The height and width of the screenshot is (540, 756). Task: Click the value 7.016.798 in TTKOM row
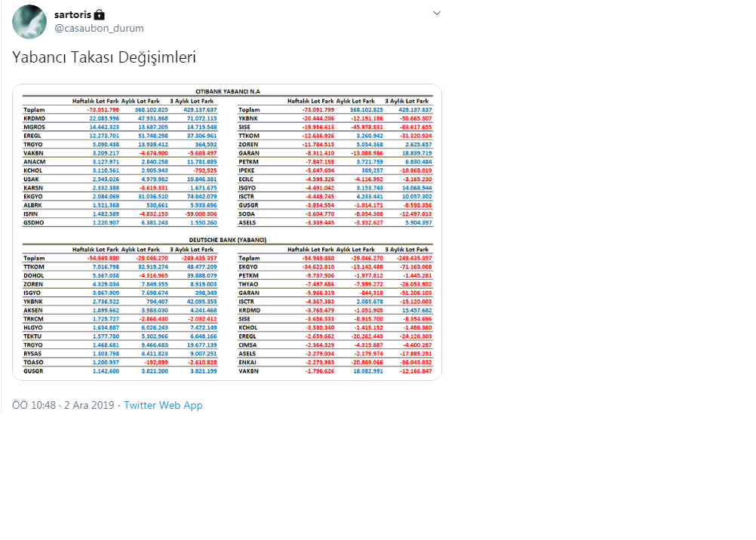pyautogui.click(x=106, y=267)
